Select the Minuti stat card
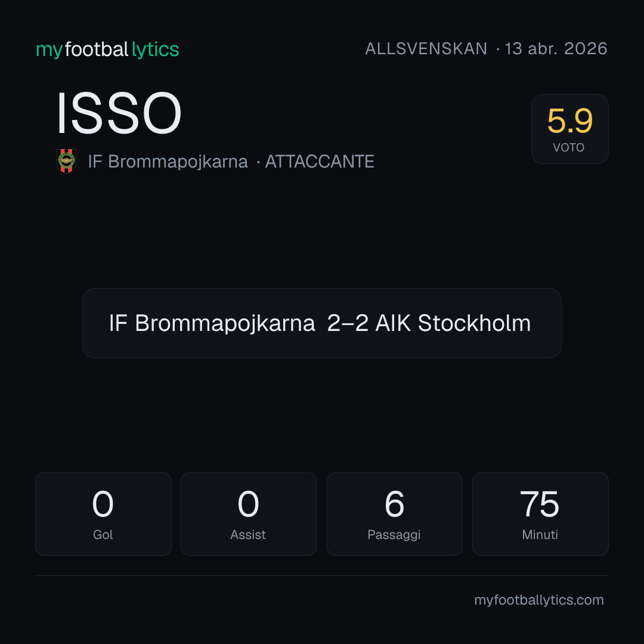The image size is (644, 644). point(540,514)
